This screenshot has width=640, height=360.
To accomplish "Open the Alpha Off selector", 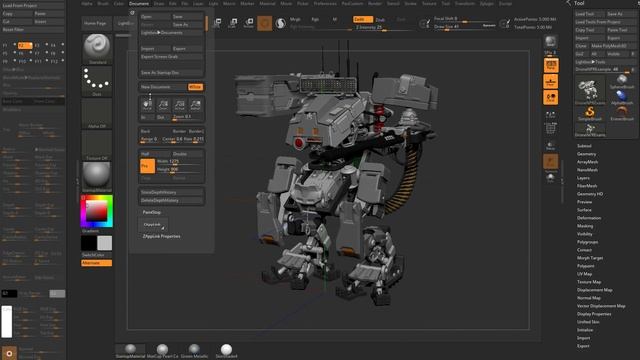I will point(97,113).
